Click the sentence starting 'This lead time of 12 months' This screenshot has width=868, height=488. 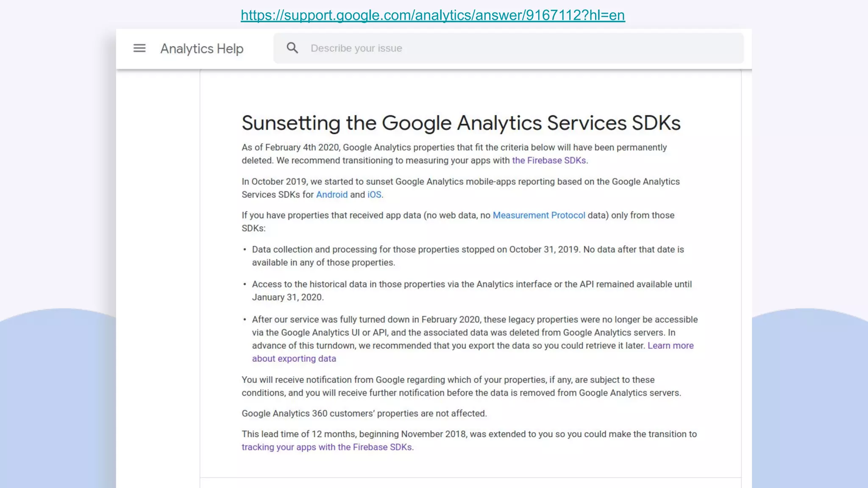click(469, 434)
